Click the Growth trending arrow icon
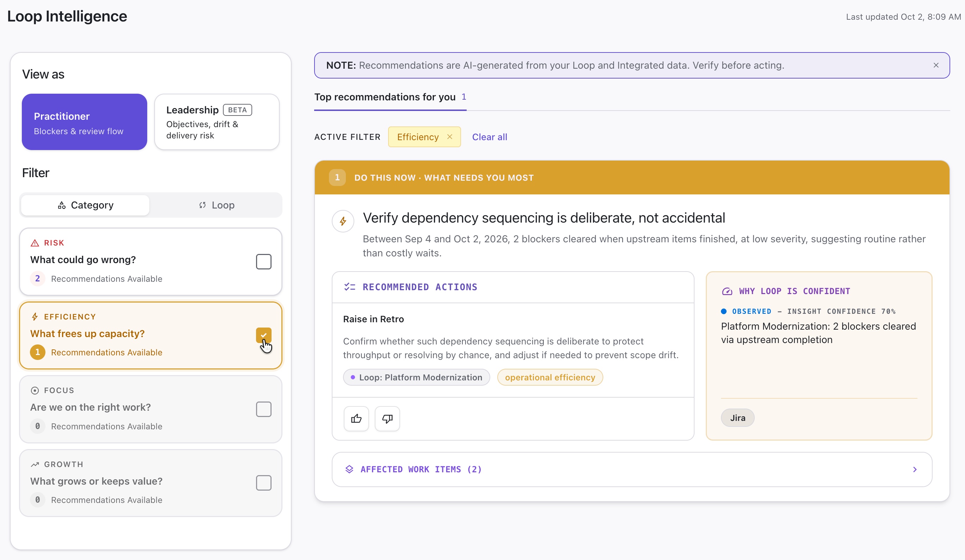Screen dimensions: 965x560 pyautogui.click(x=35, y=464)
